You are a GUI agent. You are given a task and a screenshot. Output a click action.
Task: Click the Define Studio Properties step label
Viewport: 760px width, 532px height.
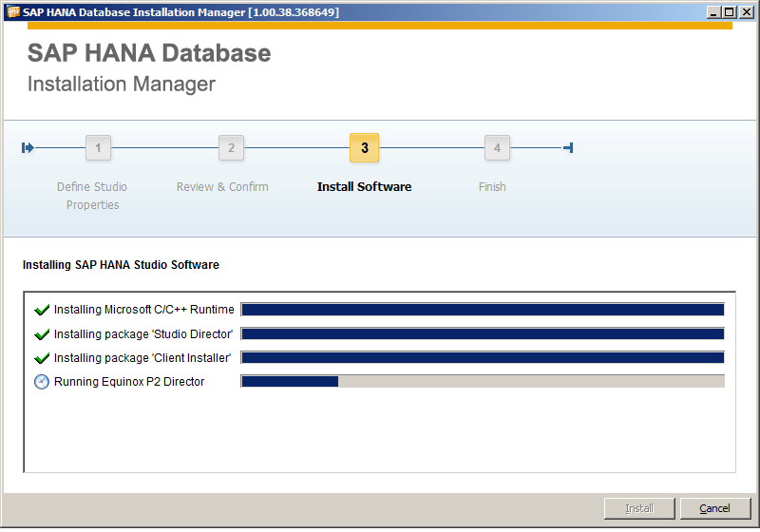click(x=92, y=196)
